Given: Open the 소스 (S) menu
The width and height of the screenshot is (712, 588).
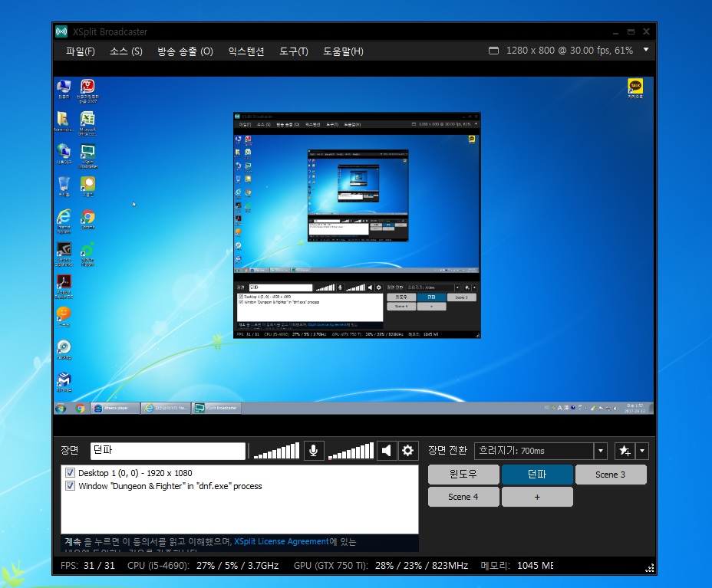Looking at the screenshot, I should click(127, 51).
